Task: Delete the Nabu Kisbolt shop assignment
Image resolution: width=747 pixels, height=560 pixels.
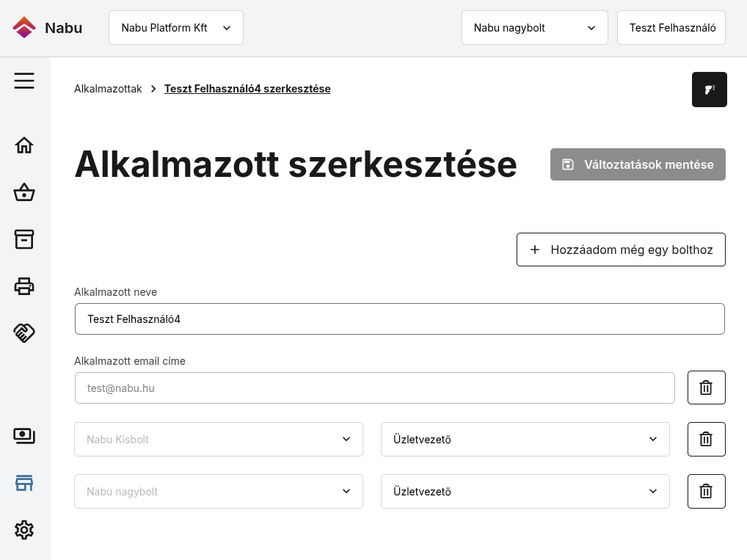Action: (706, 439)
